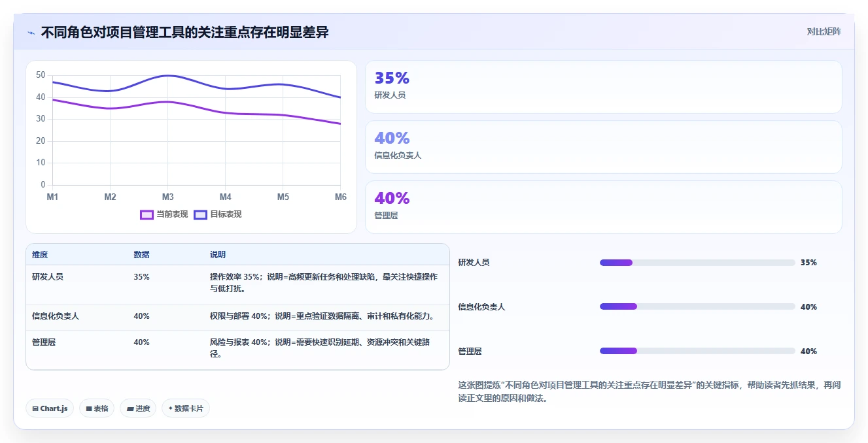Screen dimensions: 868x443
Task: Toggle the 当前表现 legend swatch
Action: point(147,214)
